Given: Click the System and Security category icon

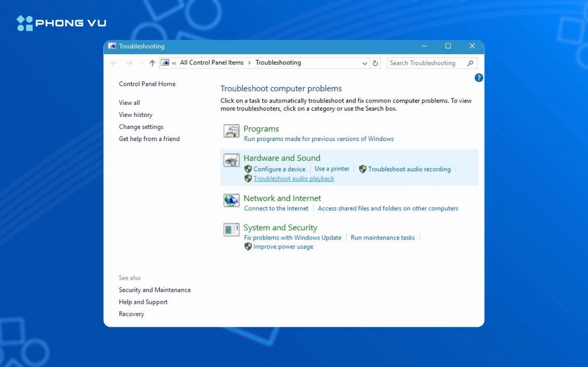Looking at the screenshot, I should 231,230.
